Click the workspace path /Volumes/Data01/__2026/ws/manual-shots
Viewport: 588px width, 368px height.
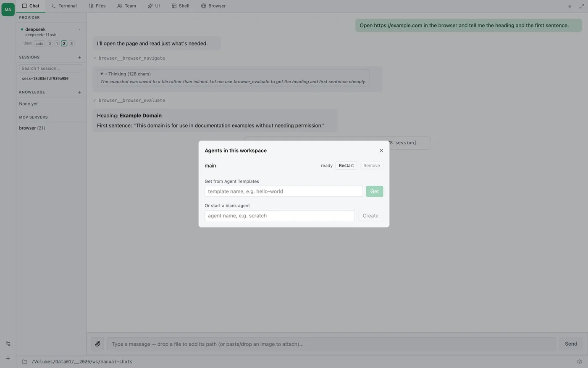pyautogui.click(x=82, y=362)
